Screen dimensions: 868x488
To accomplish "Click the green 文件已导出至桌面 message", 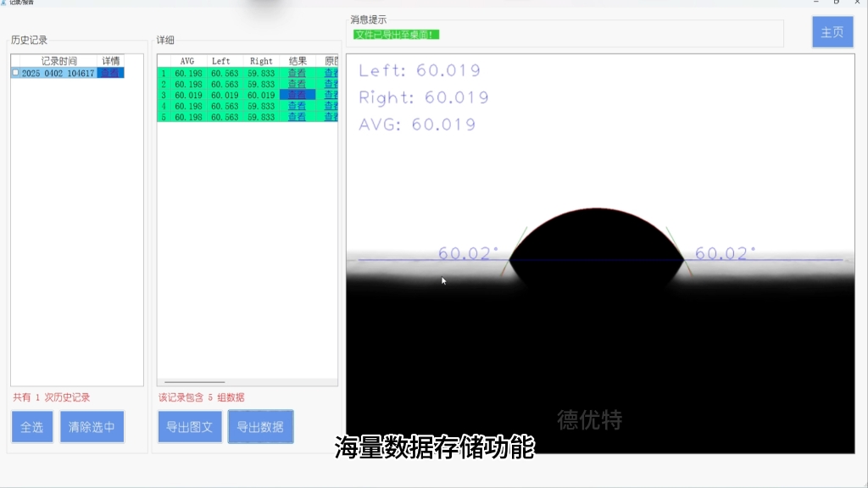I will 396,35.
